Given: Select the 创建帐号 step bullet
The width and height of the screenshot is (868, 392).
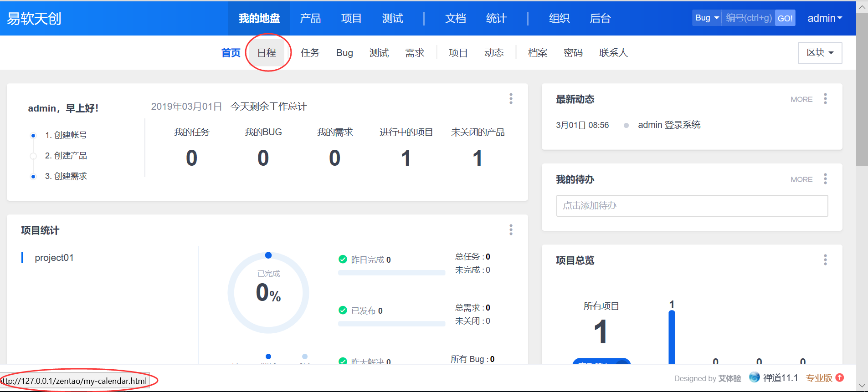Looking at the screenshot, I should tap(33, 135).
